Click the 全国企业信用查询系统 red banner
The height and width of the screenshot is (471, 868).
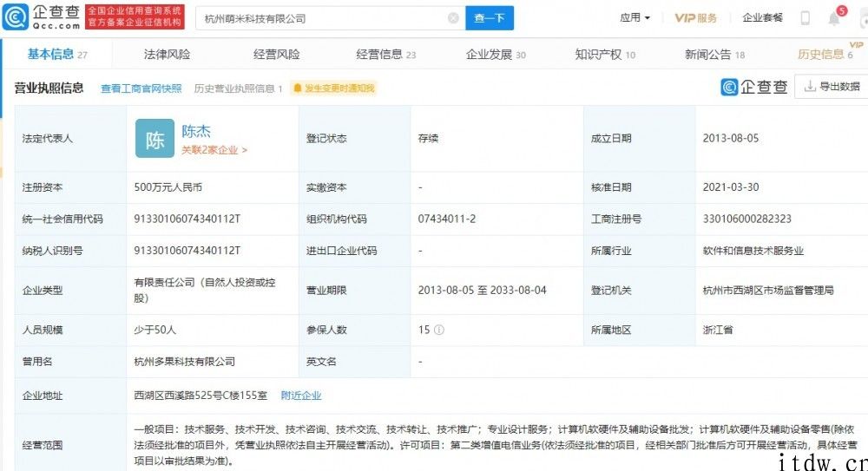tap(135, 17)
